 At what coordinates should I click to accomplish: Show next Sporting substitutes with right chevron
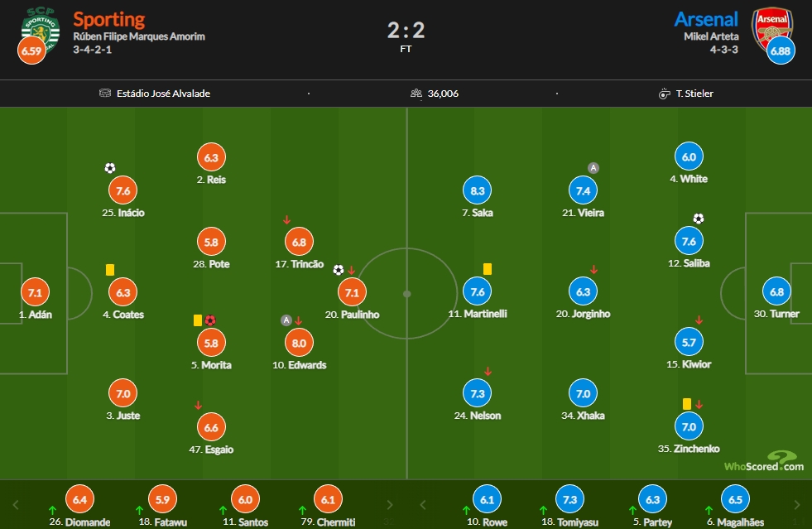click(390, 505)
